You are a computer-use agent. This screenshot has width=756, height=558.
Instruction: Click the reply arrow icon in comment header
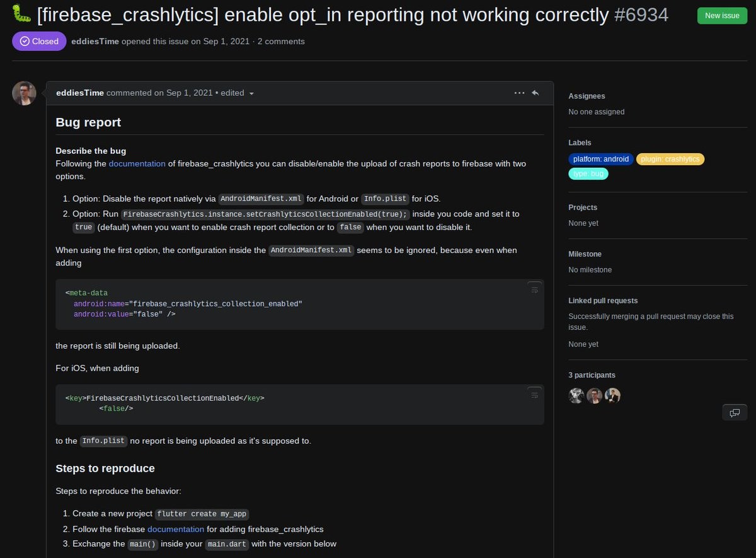tap(535, 93)
